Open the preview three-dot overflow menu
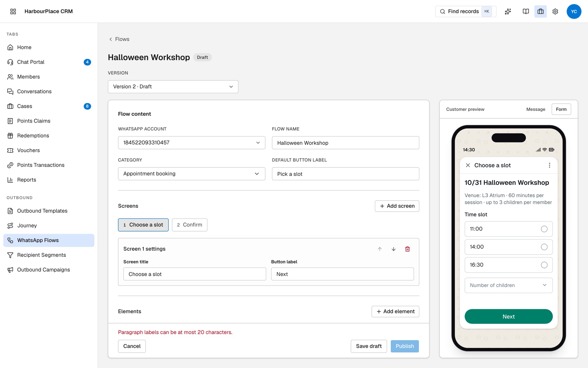Viewport: 588px width, 368px height. pos(549,165)
